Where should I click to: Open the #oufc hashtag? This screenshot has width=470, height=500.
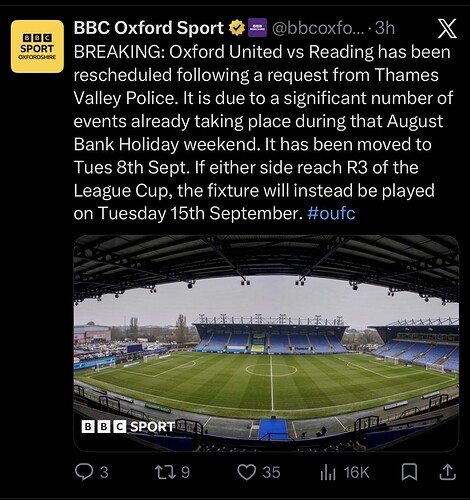[x=331, y=213]
